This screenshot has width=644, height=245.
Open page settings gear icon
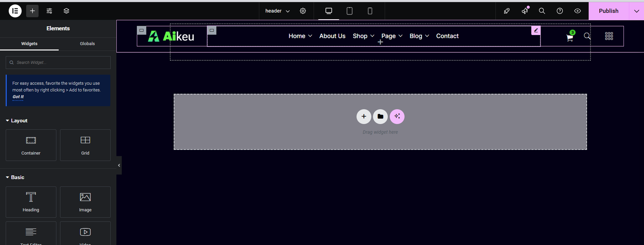[303, 11]
